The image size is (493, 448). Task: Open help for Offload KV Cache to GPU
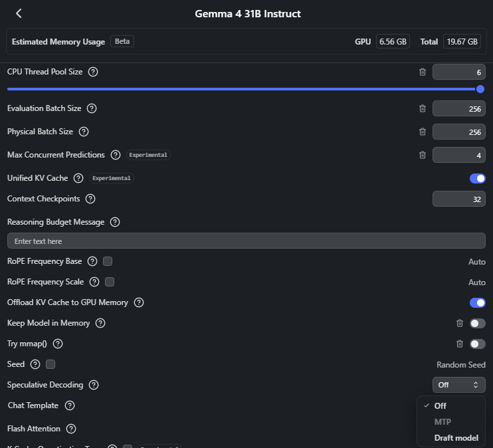click(x=139, y=302)
